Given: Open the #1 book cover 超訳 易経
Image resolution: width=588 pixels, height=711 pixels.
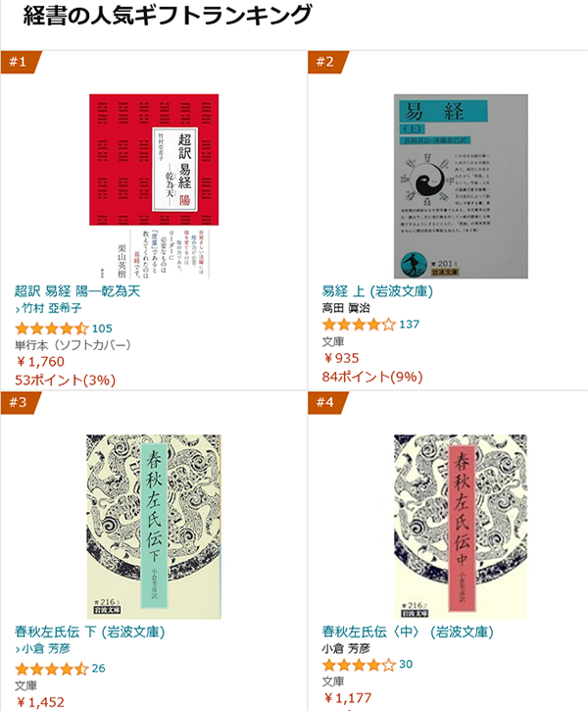Looking at the screenshot, I should (x=154, y=186).
